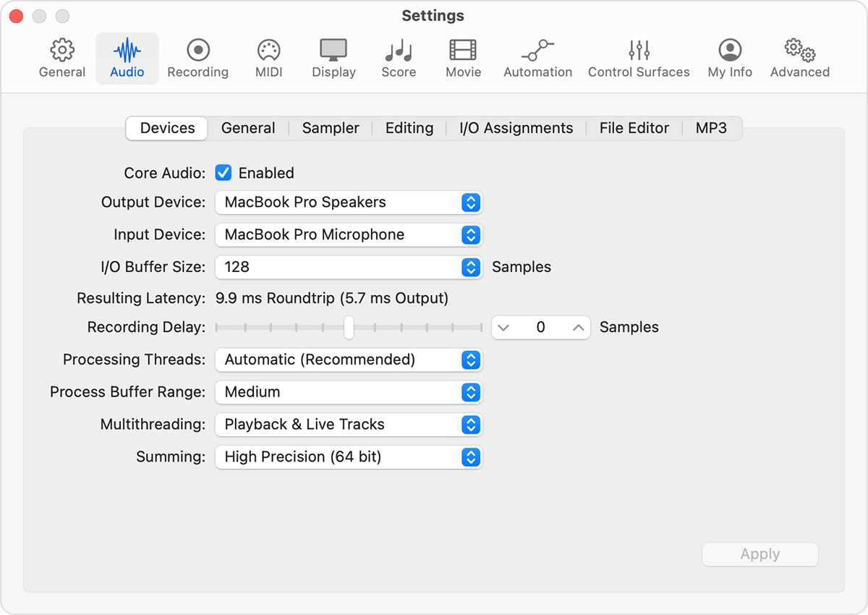Increase Recording Delay with up arrow

tap(578, 328)
